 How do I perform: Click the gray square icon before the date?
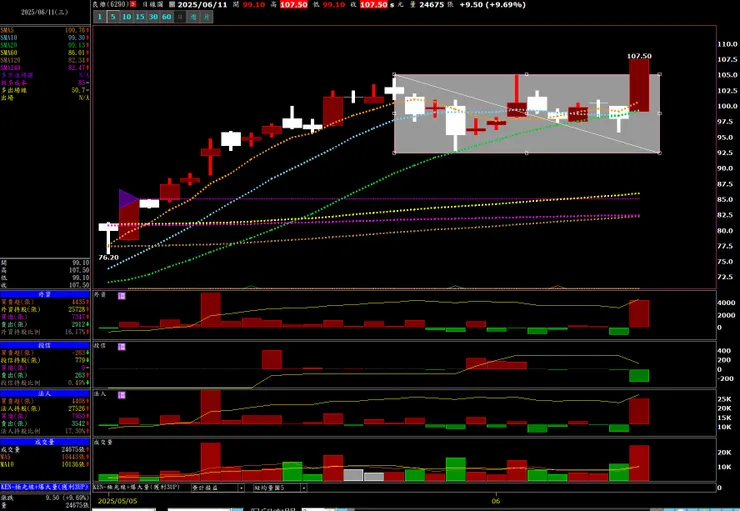pyautogui.click(x=172, y=4)
